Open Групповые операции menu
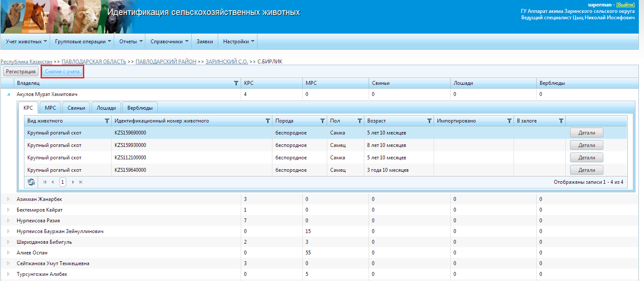 83,42
